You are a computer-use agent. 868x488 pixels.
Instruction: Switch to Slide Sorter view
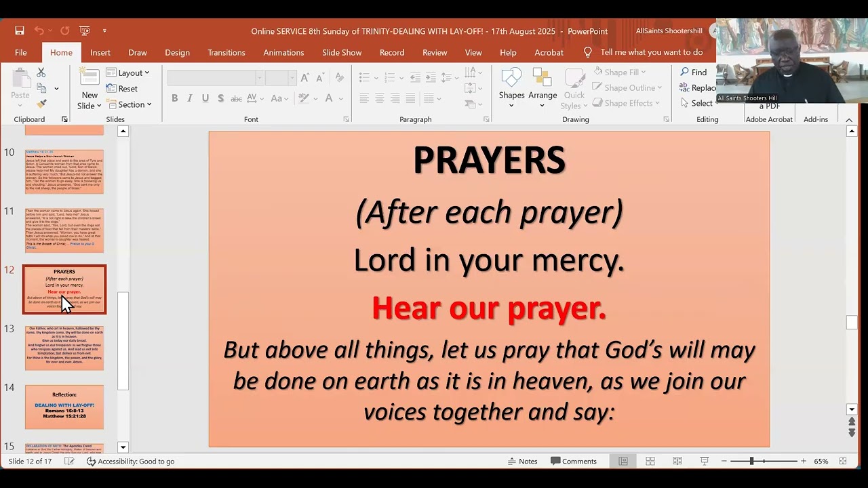650,461
